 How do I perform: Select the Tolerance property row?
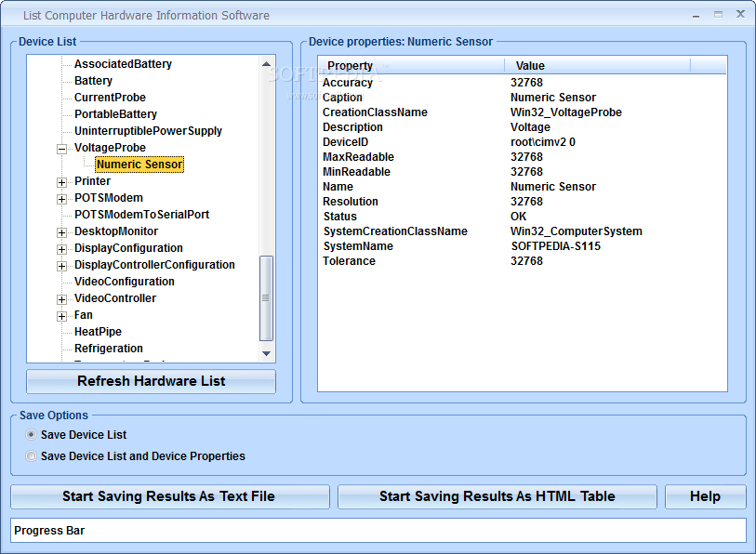tap(523, 261)
